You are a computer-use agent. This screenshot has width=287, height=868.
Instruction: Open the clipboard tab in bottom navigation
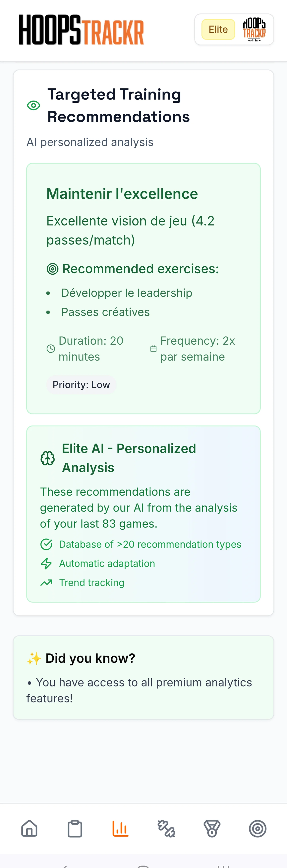(75, 829)
